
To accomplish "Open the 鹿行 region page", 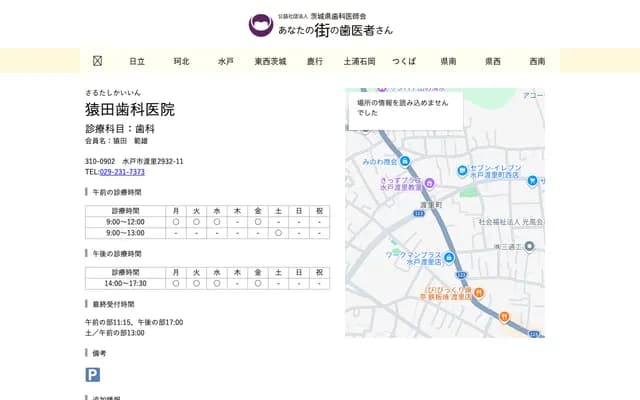I will pyautogui.click(x=315, y=61).
